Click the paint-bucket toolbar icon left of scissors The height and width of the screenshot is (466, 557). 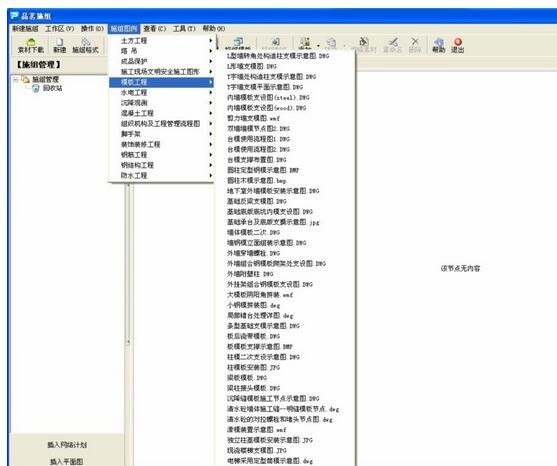click(x=363, y=42)
